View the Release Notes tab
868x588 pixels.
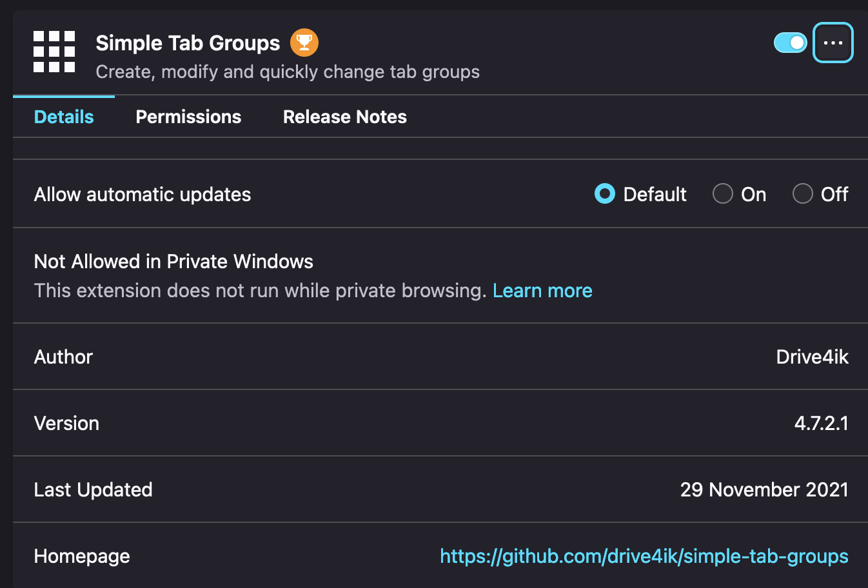345,117
